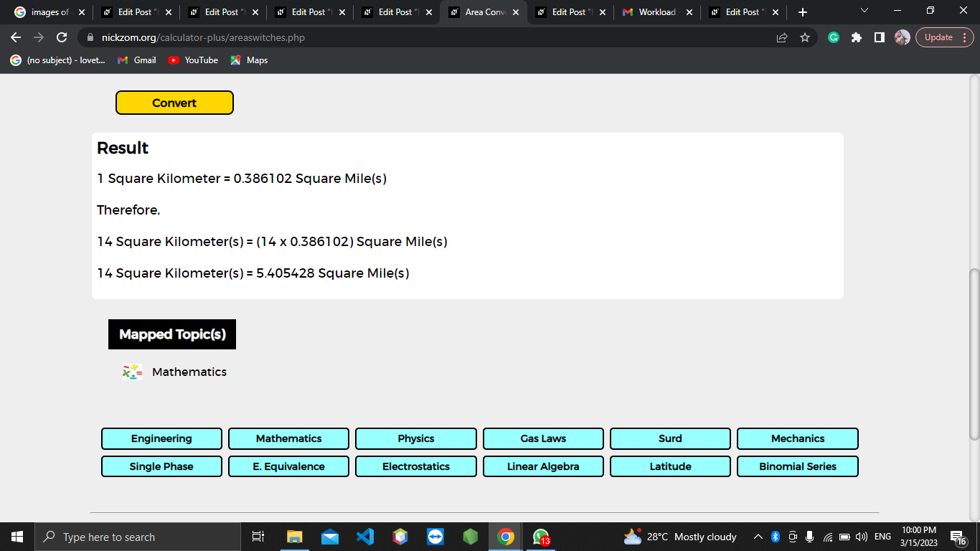Open the browser Extensions puzzle icon

point(857,37)
